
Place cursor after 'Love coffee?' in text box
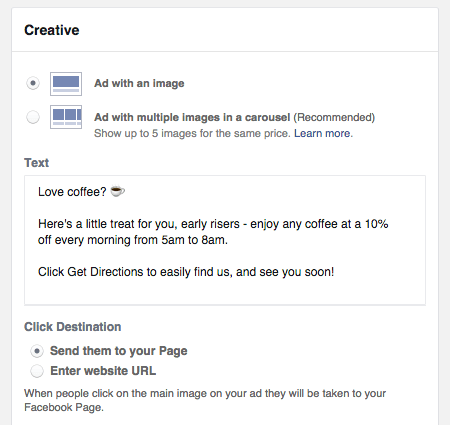107,192
